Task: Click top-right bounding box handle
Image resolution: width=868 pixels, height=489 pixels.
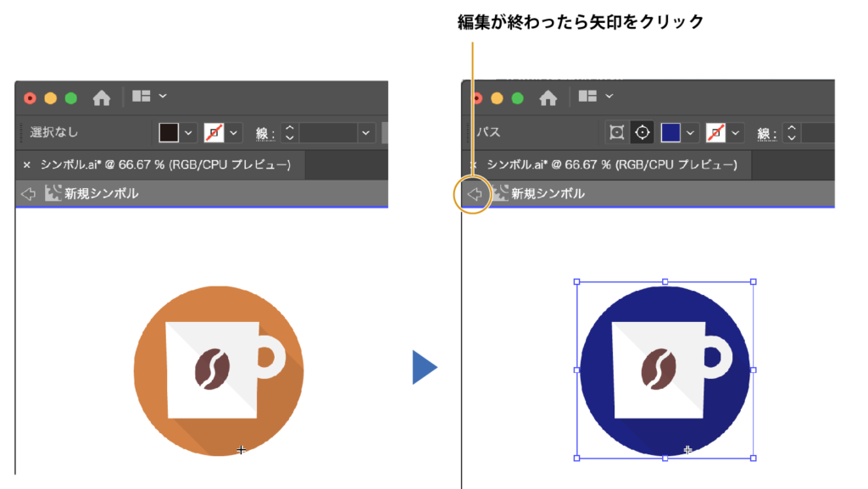Action: point(754,282)
